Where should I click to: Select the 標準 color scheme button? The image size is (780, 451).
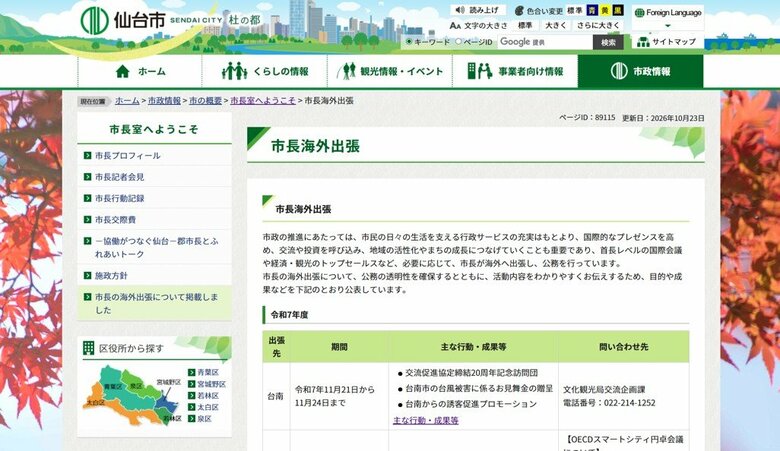click(575, 10)
